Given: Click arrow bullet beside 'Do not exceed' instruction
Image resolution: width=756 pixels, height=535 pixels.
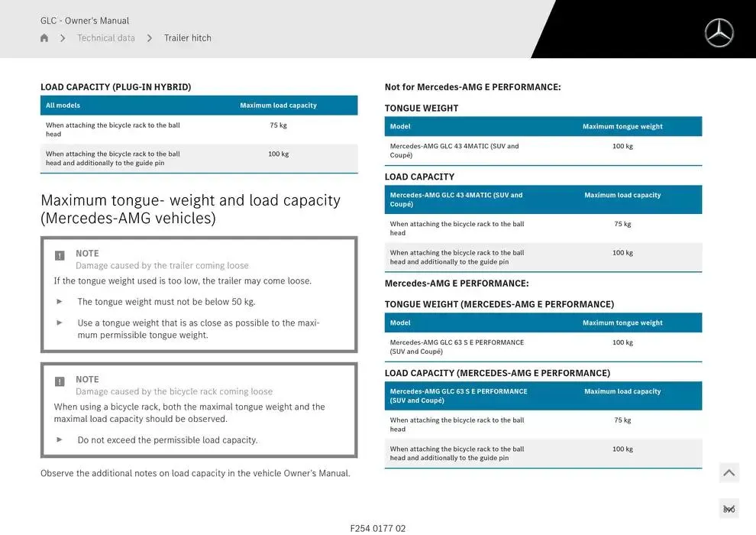Looking at the screenshot, I should coord(60,439).
